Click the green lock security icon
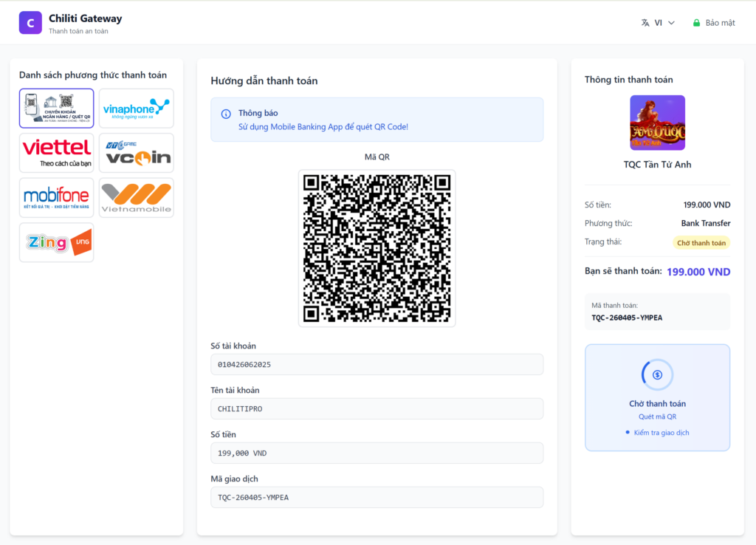Viewport: 756px width, 545px height. (696, 23)
